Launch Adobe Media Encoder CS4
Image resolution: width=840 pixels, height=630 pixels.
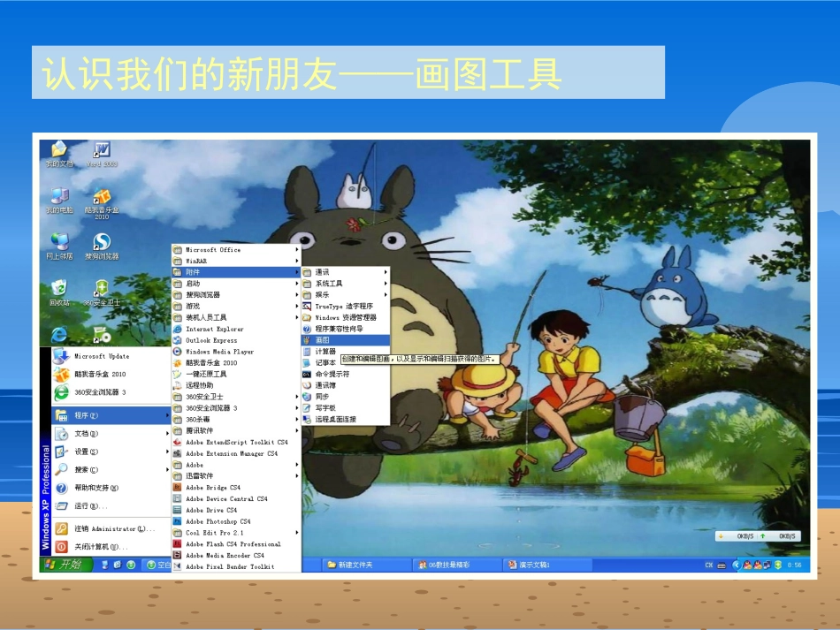coord(236,556)
